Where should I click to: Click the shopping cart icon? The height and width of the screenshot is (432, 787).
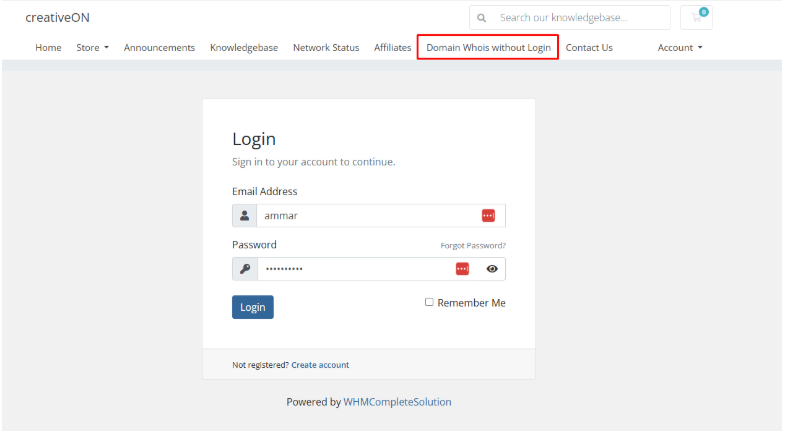pos(696,17)
